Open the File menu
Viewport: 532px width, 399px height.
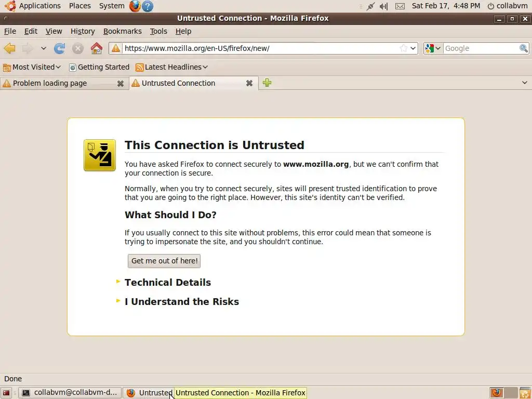click(x=10, y=31)
